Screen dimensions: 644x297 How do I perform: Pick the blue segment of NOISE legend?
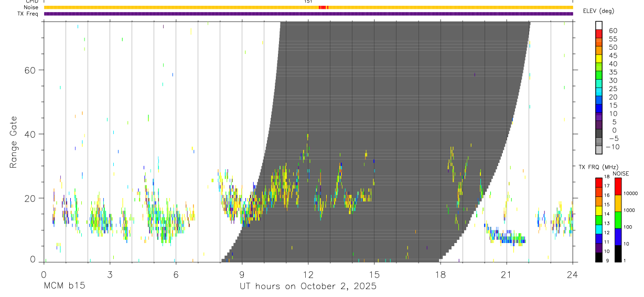click(618, 237)
